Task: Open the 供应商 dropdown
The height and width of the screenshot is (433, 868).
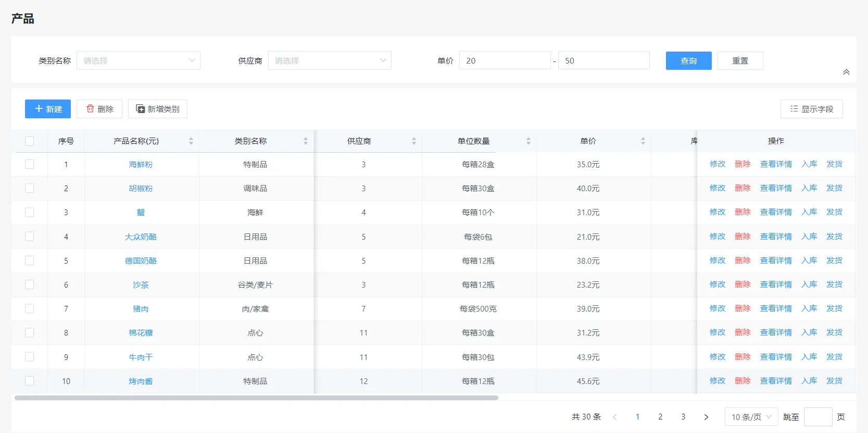Action: coord(330,60)
